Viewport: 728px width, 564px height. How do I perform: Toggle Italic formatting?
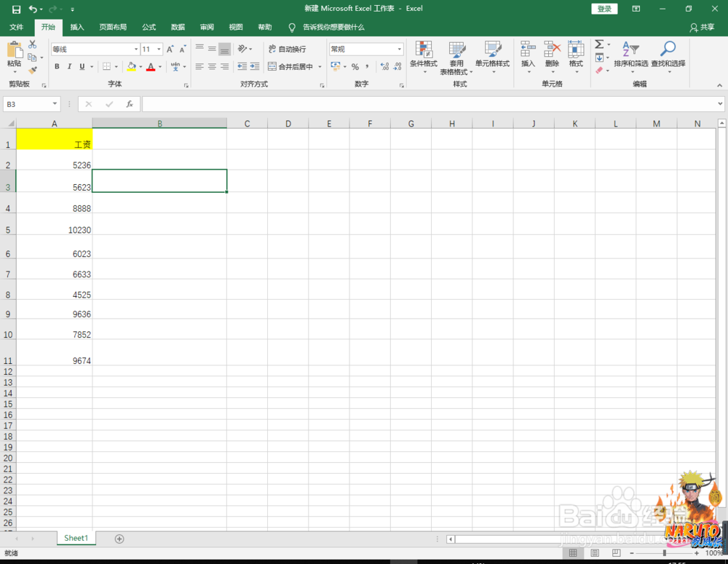[70, 66]
